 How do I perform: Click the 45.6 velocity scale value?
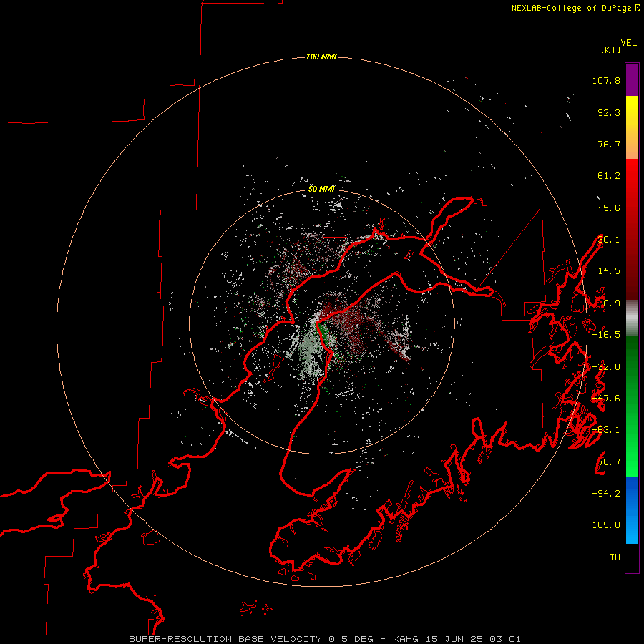pos(609,208)
